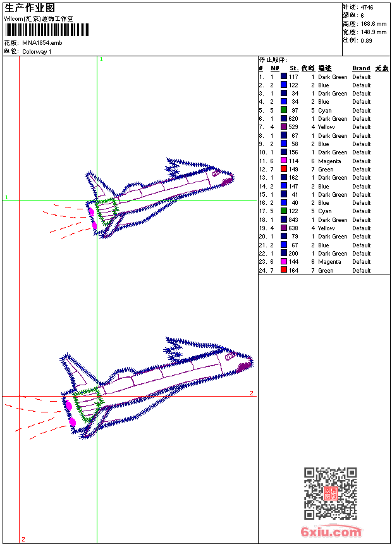This screenshot has height=544, width=392.
Task: Select the lower space shuttle design
Action: (x=129, y=388)
